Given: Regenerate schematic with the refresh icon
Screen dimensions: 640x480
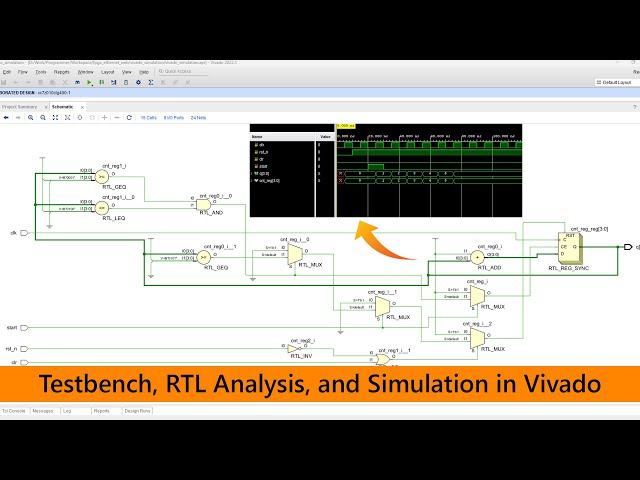Looking at the screenshot, I should pos(129,118).
